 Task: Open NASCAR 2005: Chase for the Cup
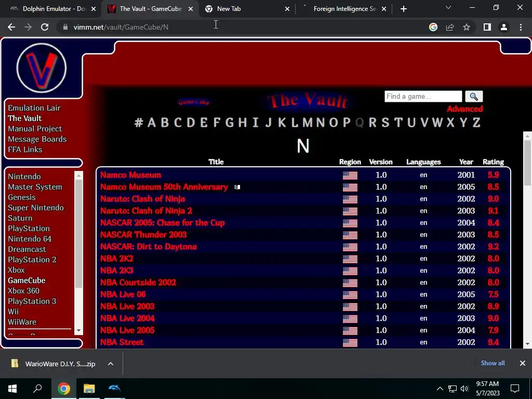coord(163,223)
